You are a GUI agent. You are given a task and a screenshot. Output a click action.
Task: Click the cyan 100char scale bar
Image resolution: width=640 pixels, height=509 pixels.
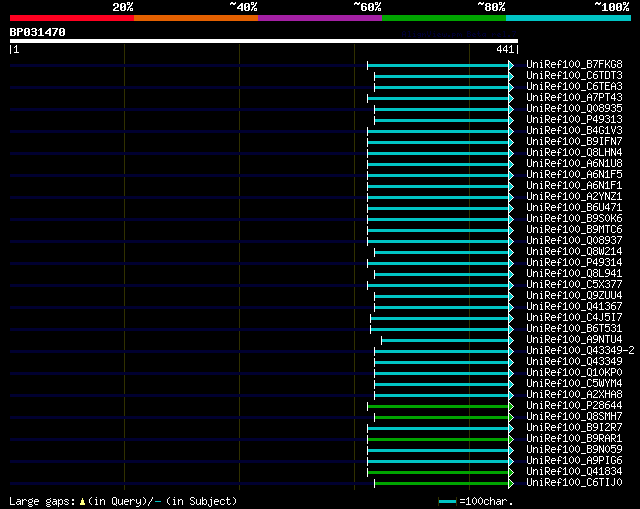tap(447, 502)
